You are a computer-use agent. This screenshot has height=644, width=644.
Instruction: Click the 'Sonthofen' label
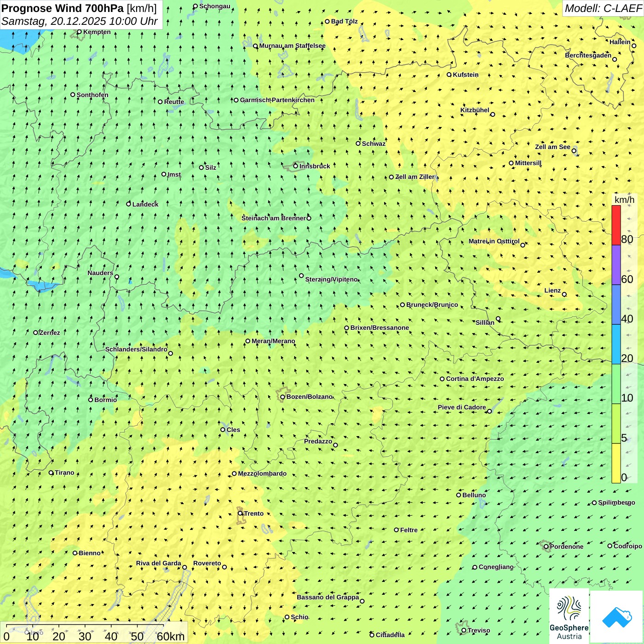92,95
